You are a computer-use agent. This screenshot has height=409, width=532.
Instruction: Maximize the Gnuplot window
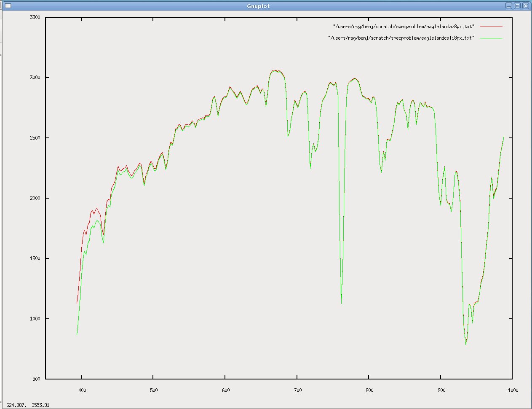tap(517, 6)
